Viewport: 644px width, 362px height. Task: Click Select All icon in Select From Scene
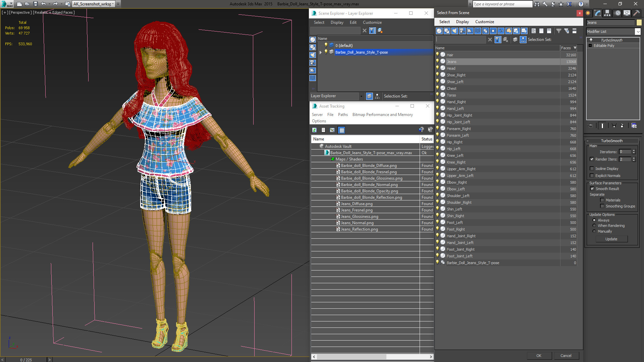[533, 31]
